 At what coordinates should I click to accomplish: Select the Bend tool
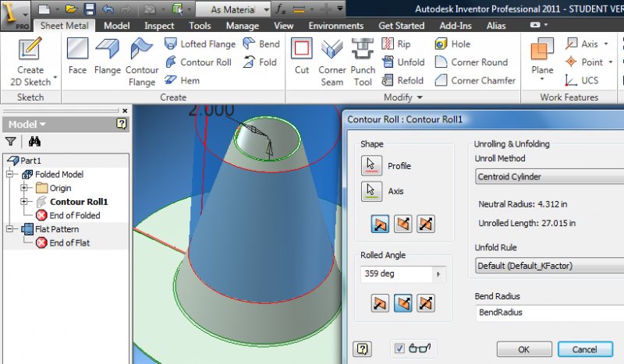261,44
